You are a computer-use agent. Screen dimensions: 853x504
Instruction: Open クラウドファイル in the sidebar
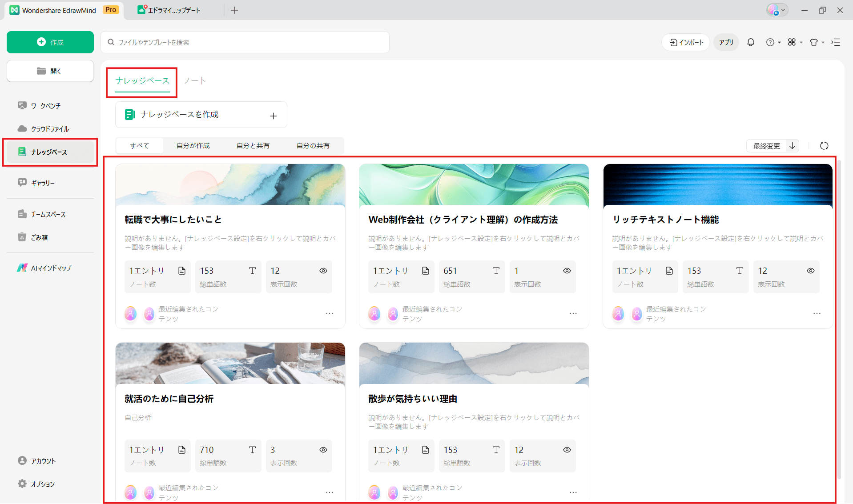click(50, 129)
